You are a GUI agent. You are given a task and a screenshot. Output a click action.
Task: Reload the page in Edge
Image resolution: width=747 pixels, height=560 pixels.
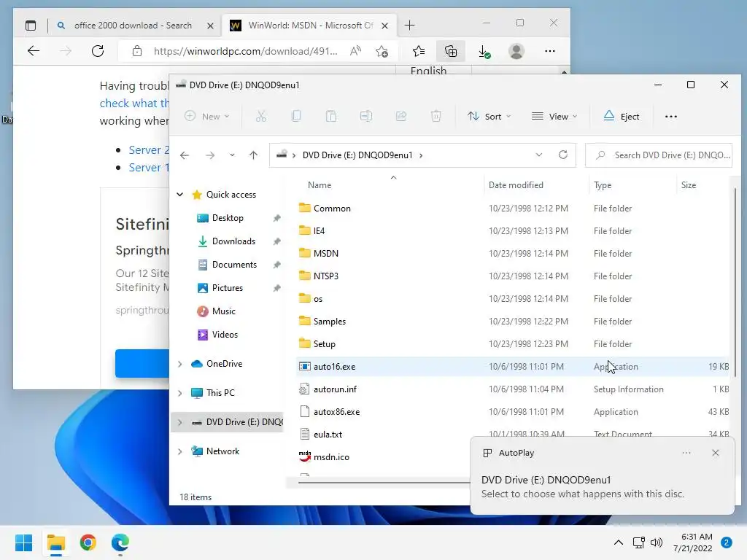point(98,51)
